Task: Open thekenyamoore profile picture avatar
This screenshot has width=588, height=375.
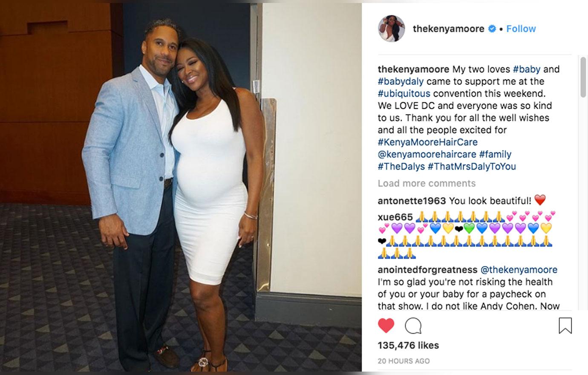Action: [x=392, y=29]
